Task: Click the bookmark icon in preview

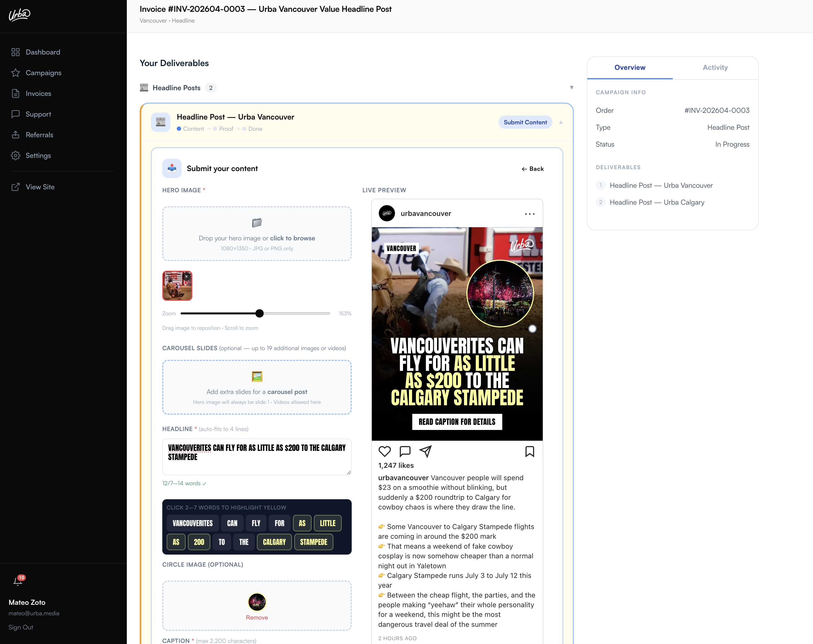Action: coord(530,451)
